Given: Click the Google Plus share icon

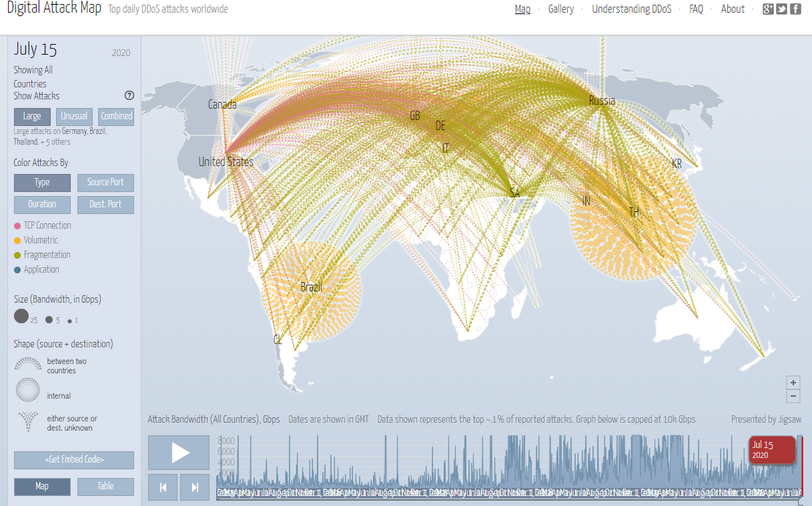Looking at the screenshot, I should coord(768,9).
